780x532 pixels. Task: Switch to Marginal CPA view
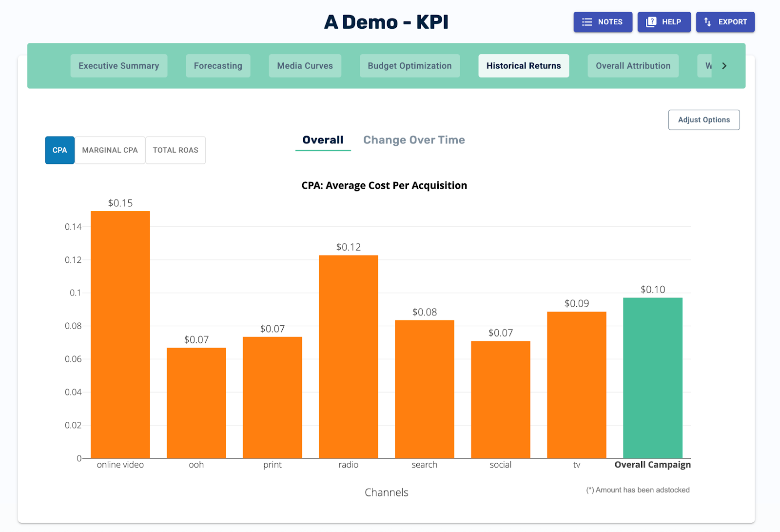coord(110,150)
